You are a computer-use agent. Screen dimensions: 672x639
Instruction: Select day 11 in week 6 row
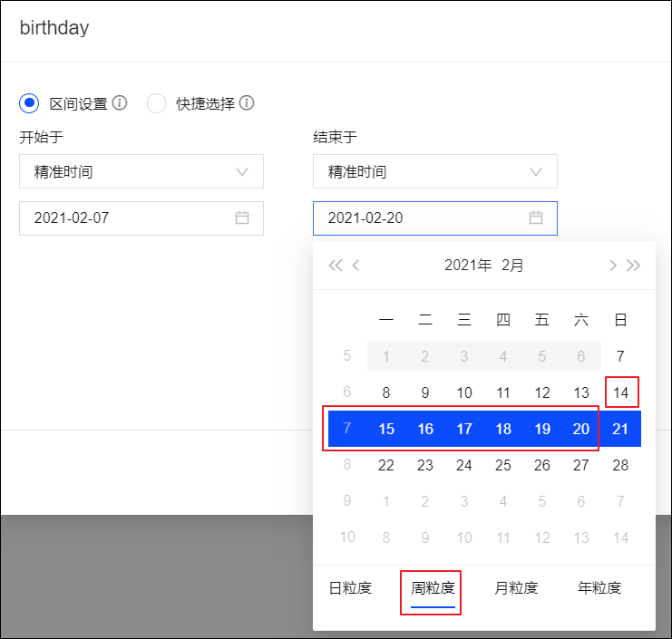click(503, 392)
